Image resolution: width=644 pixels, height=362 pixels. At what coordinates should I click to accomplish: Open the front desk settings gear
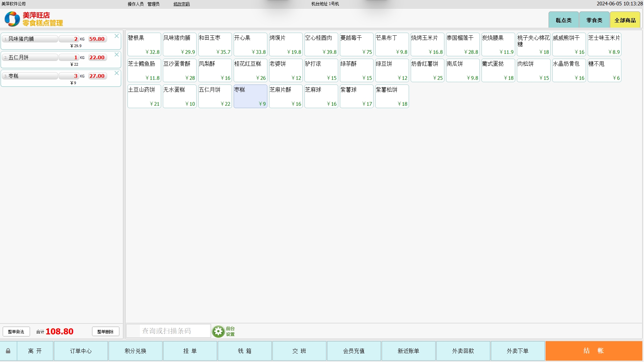point(218,331)
